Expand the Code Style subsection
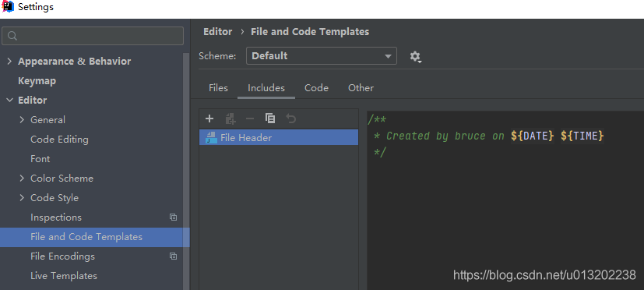Screen dimensions: 644x290 [x=22, y=198]
